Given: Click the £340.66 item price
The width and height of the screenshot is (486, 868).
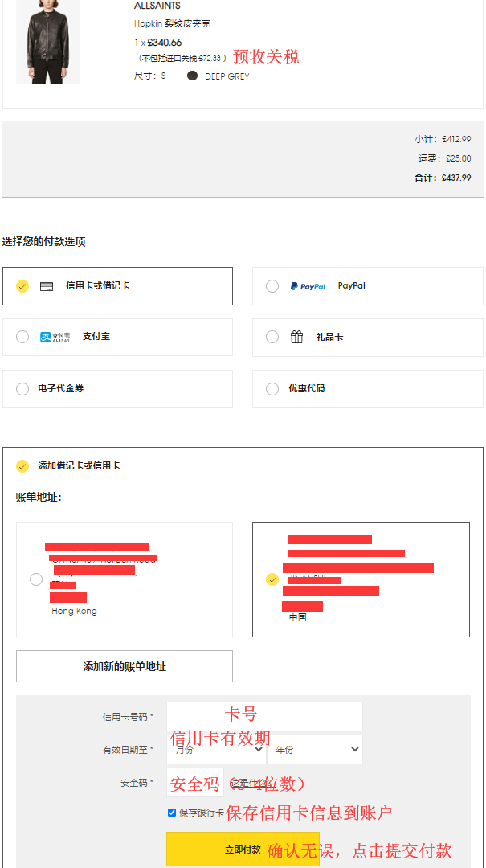Looking at the screenshot, I should pyautogui.click(x=165, y=43).
